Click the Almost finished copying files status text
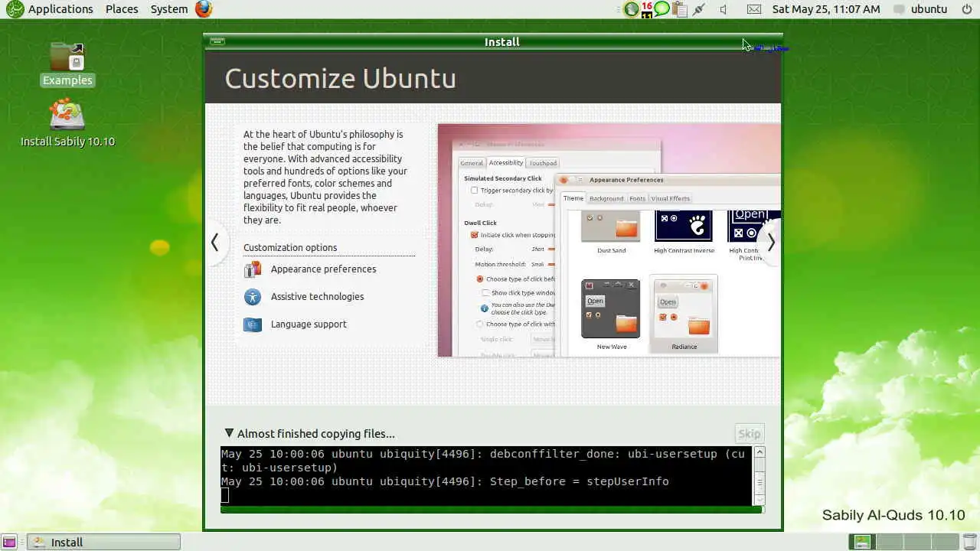Screen dimensions: 980x551 [x=316, y=434]
